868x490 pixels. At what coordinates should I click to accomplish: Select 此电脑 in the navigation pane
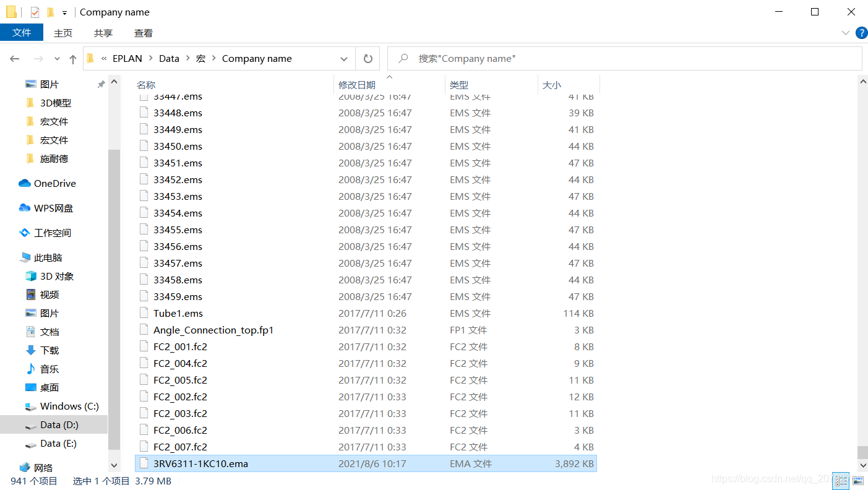coord(48,257)
